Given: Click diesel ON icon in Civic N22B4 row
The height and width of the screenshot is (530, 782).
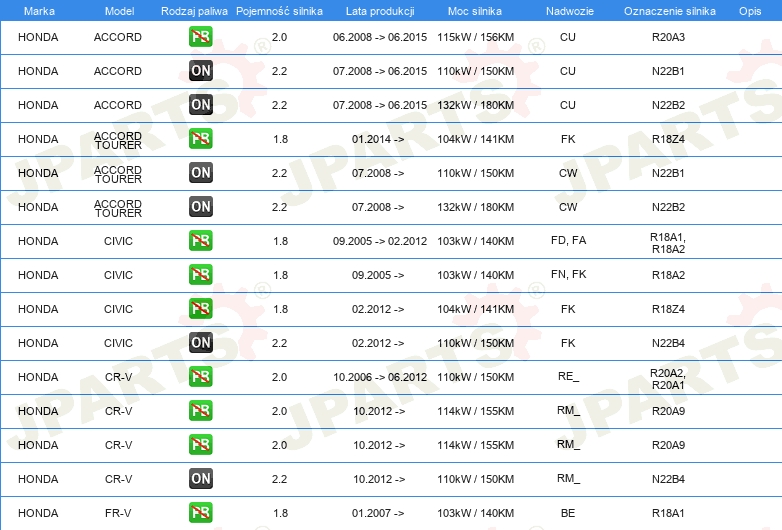Looking at the screenshot, I should coord(200,343).
